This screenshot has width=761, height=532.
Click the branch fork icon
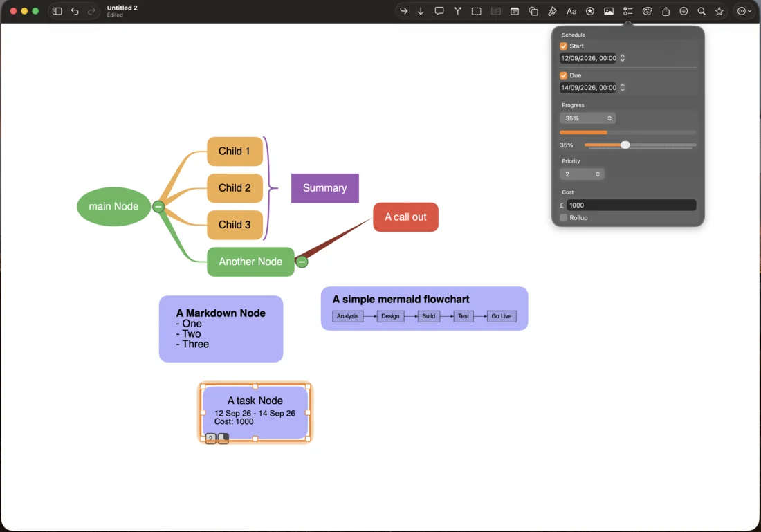[458, 11]
